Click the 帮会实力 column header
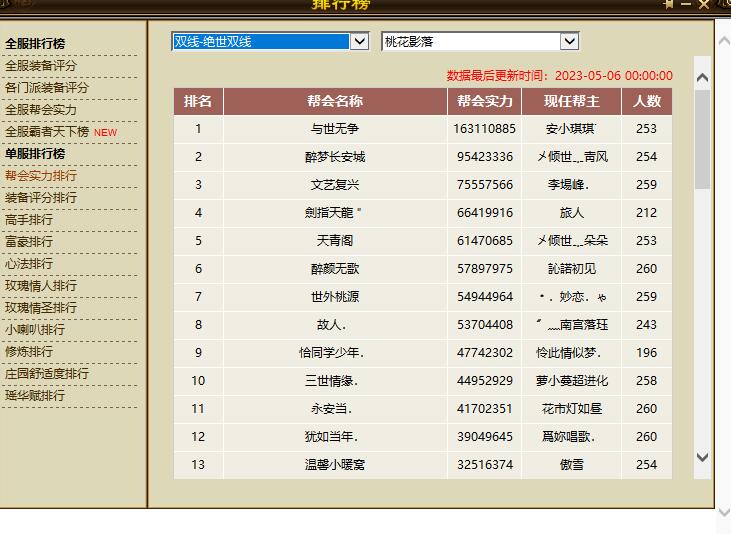731x534 pixels. [484, 101]
